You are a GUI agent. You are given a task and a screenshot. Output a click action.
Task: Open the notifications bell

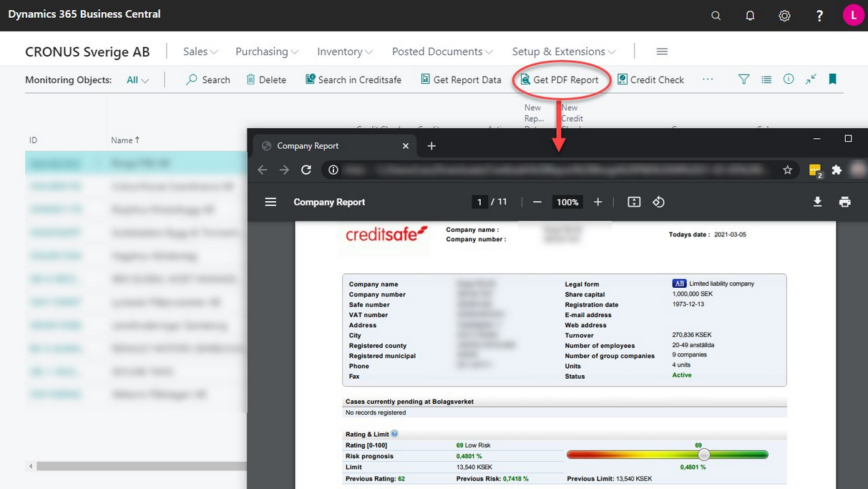(x=750, y=16)
